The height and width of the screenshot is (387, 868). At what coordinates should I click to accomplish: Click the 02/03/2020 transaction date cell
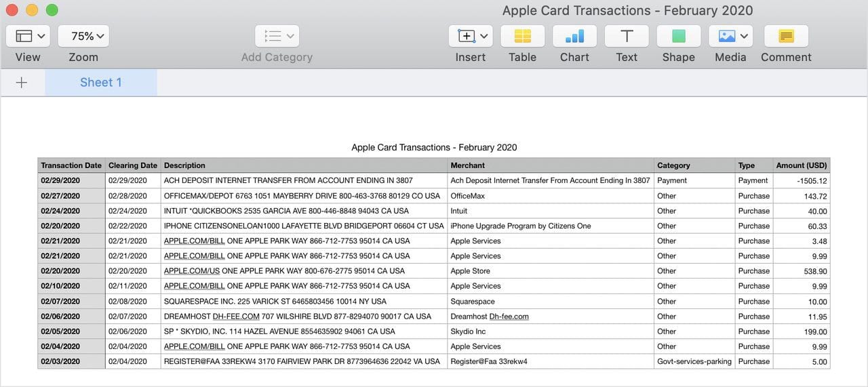pos(71,361)
